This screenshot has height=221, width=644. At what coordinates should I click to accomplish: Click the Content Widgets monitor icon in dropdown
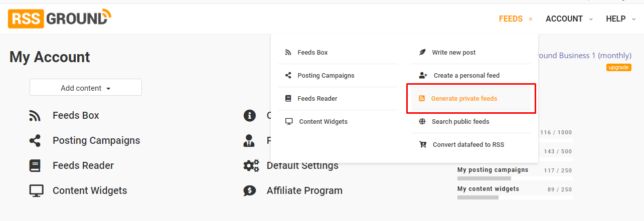(289, 122)
